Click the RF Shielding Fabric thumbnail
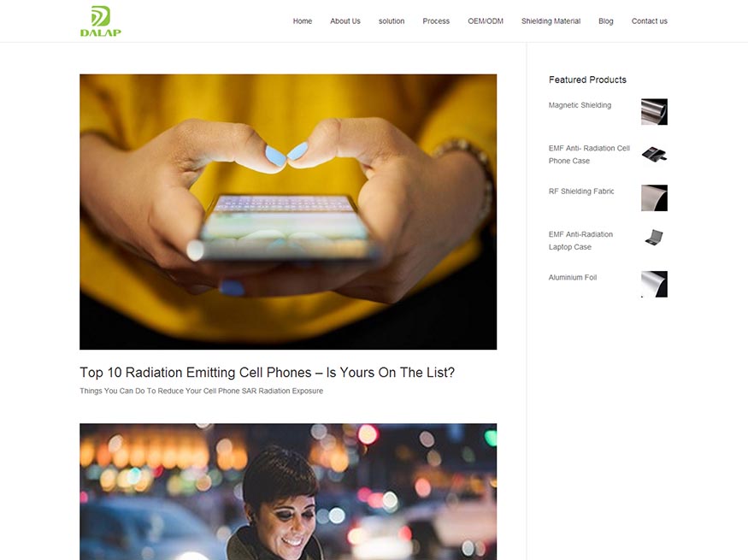The image size is (748, 560). click(x=654, y=198)
